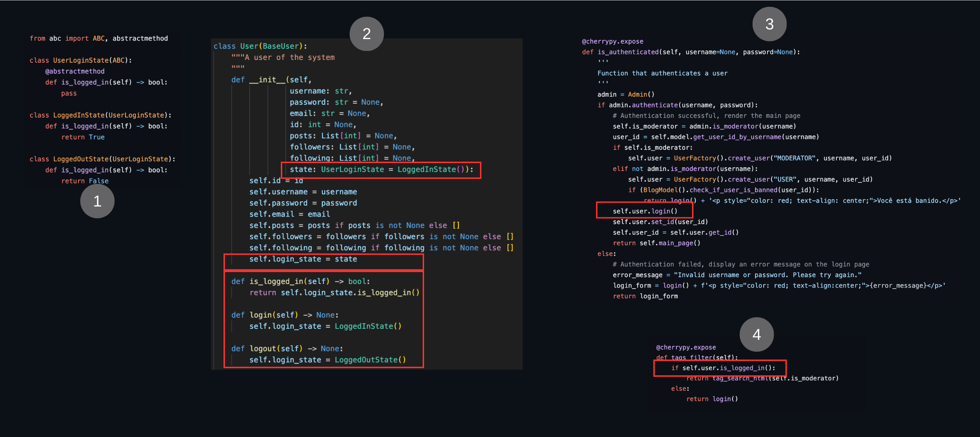
Task: Click the 'return login_form' statement
Action: click(x=645, y=296)
